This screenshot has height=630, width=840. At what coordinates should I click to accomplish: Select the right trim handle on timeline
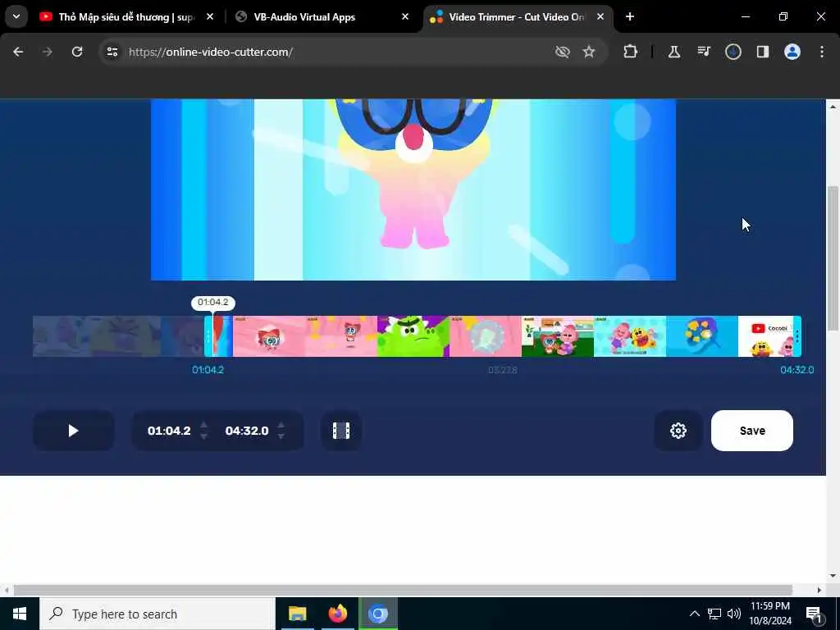click(x=797, y=336)
